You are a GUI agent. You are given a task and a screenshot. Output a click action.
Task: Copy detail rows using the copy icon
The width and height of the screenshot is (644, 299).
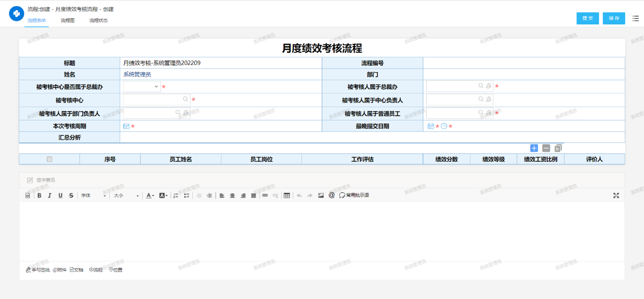(558, 148)
